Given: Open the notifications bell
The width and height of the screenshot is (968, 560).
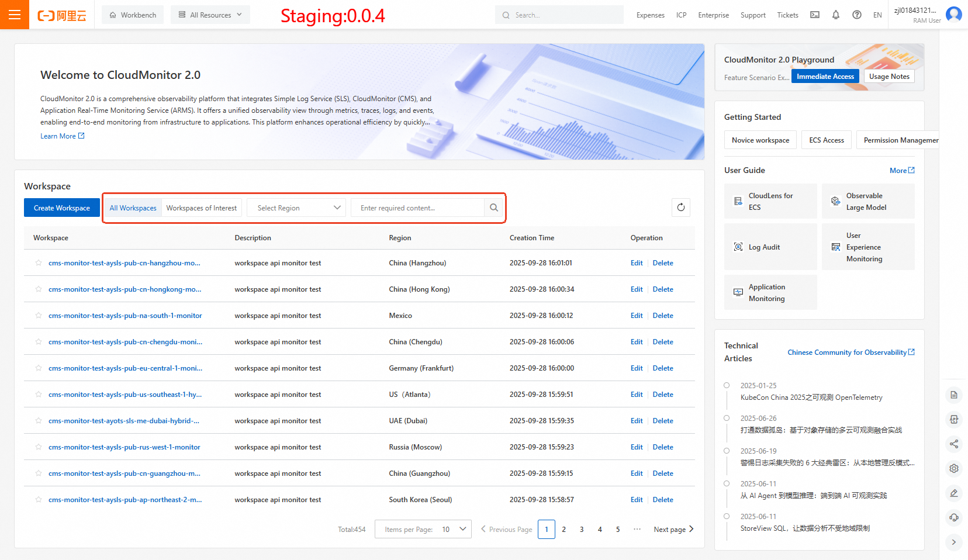Looking at the screenshot, I should click(x=836, y=15).
